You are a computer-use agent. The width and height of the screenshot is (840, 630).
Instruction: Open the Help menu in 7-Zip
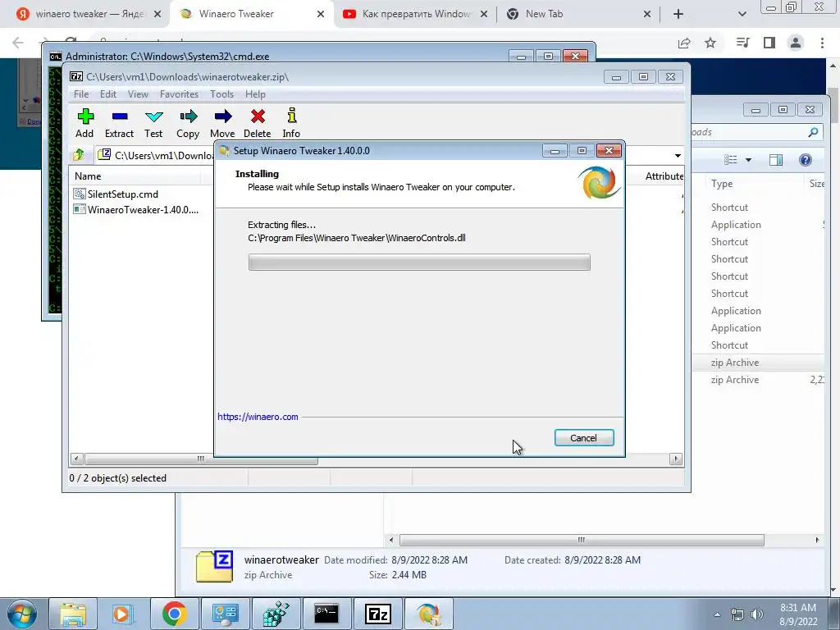pyautogui.click(x=256, y=94)
